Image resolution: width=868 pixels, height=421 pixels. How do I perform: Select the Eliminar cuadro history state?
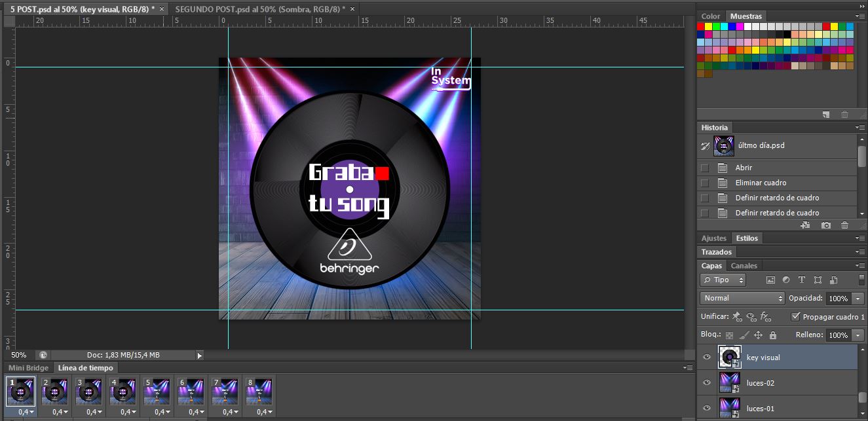[777, 183]
